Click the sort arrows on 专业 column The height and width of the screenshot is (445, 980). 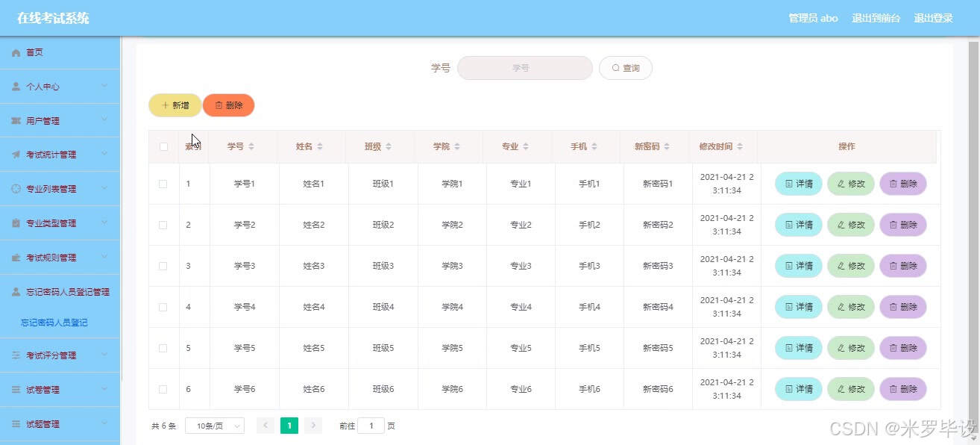[x=526, y=146]
